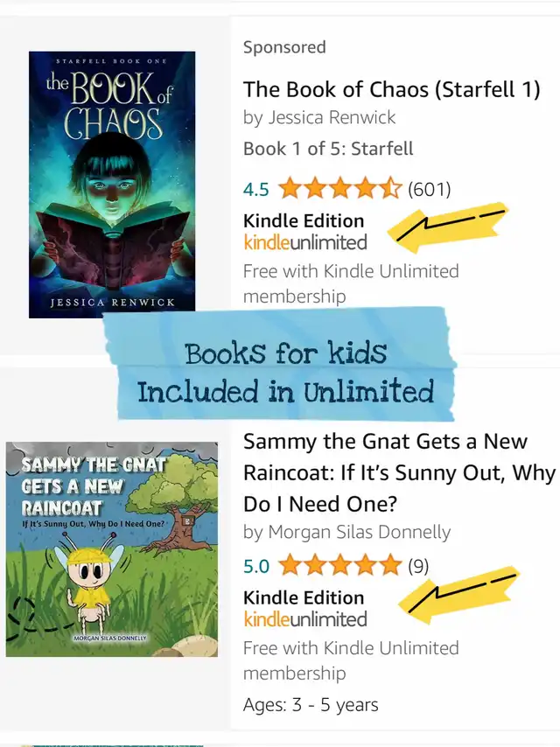The image size is (560, 747).
Task: Select Kindle Edition for The Book of Chaos
Action: point(304,221)
